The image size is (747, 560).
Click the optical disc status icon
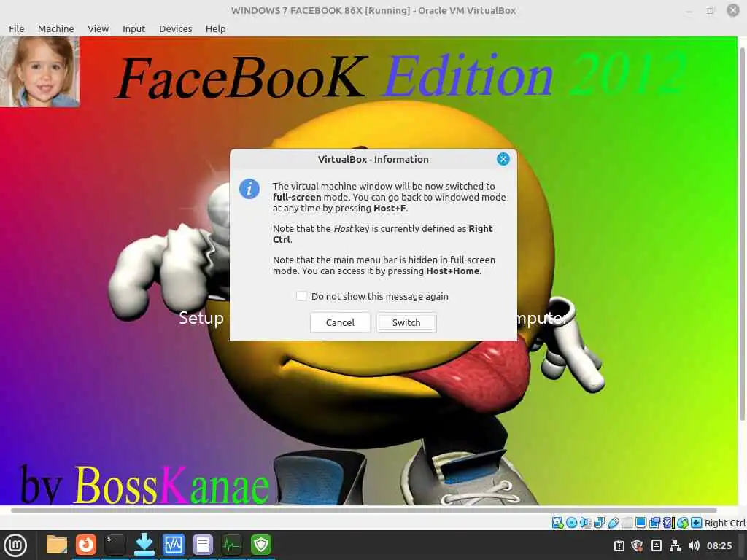click(x=572, y=523)
